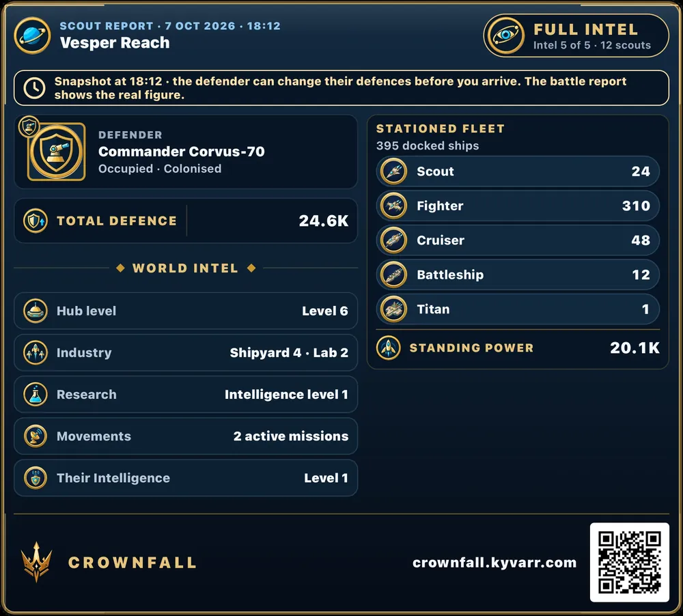Image resolution: width=683 pixels, height=616 pixels.
Task: Click the Titan row label
Action: coord(433,309)
